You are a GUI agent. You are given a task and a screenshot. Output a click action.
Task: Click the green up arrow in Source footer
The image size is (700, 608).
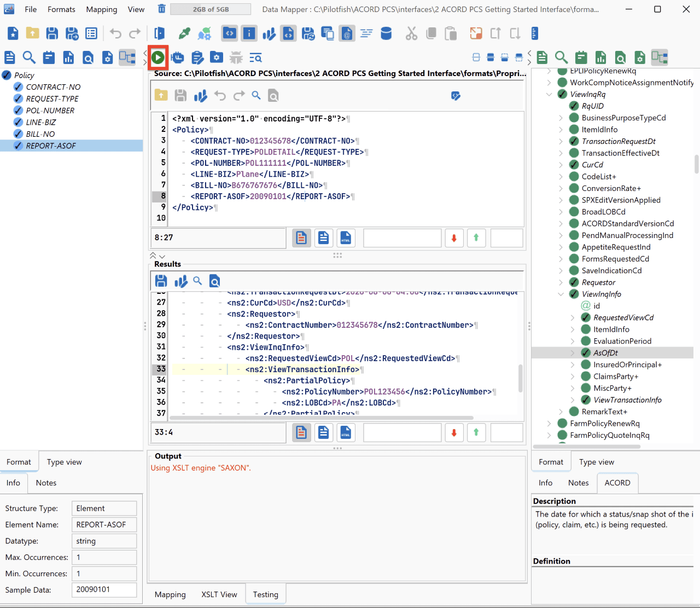click(476, 238)
